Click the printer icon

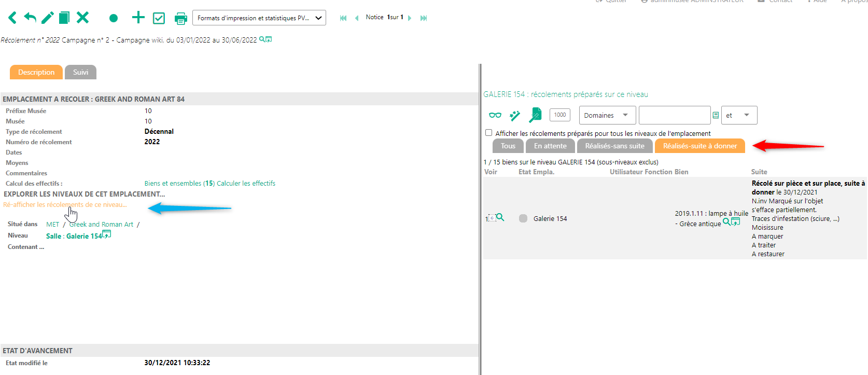coord(180,19)
